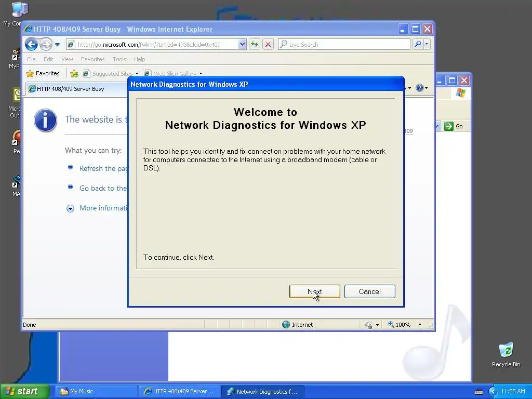Expand More information section arrow
This screenshot has height=399, width=532.
[70, 208]
